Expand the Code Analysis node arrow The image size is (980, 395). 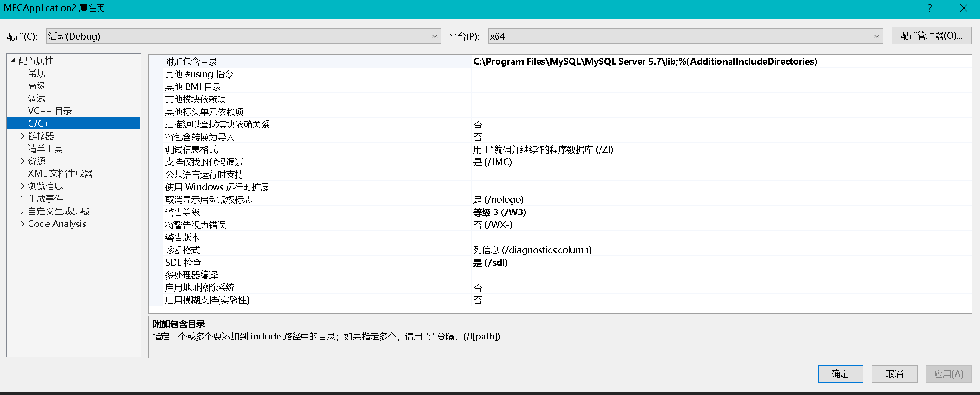coord(22,224)
